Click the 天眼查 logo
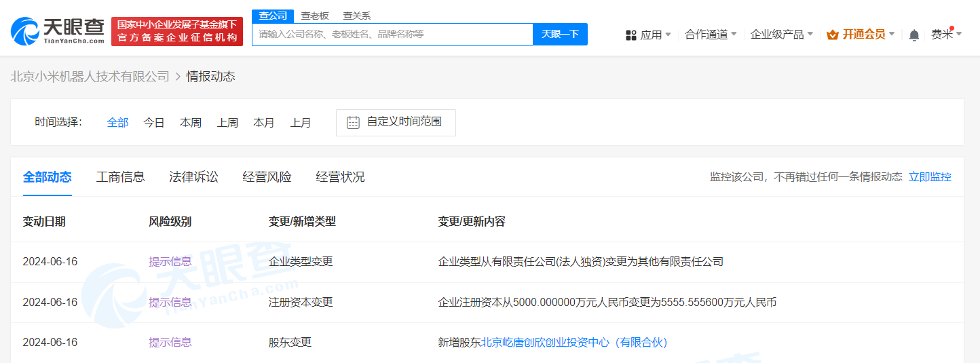980x363 pixels. pos(58,31)
